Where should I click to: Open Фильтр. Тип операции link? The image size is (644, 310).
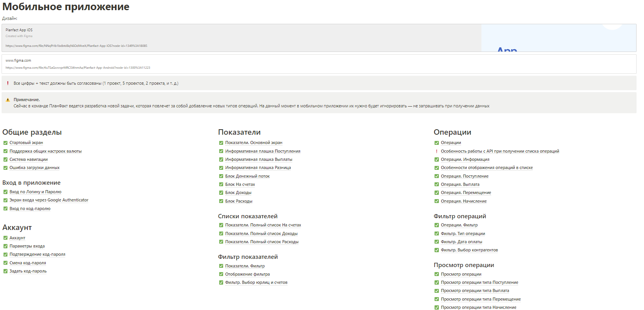coord(463,234)
